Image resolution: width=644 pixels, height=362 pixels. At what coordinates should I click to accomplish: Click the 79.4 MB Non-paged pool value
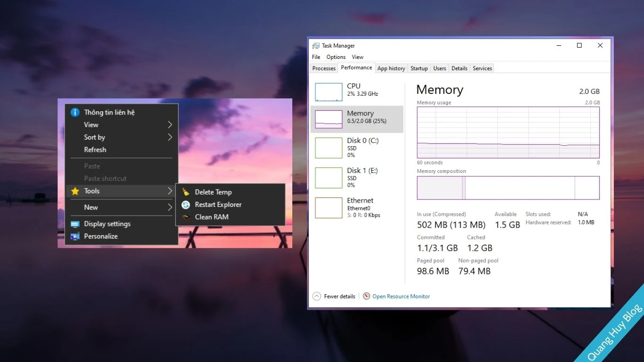(x=474, y=271)
